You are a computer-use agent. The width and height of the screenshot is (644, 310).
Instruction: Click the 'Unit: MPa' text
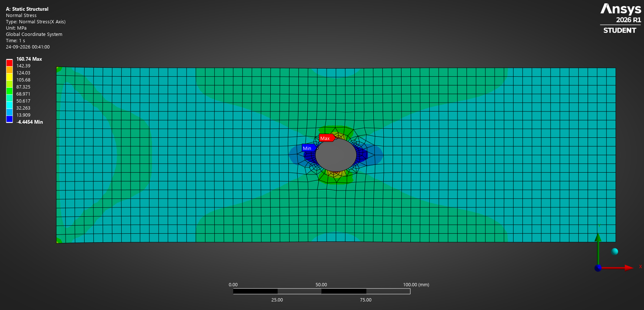pyautogui.click(x=16, y=28)
